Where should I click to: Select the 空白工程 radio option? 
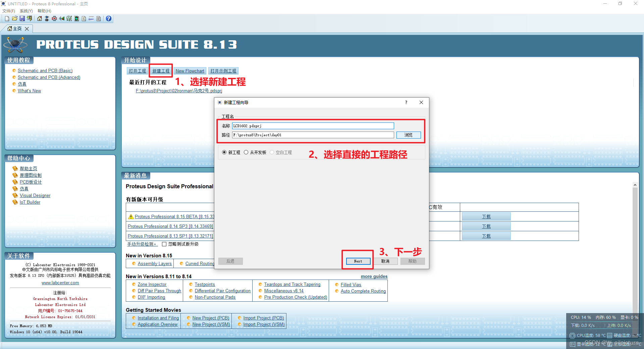[272, 152]
